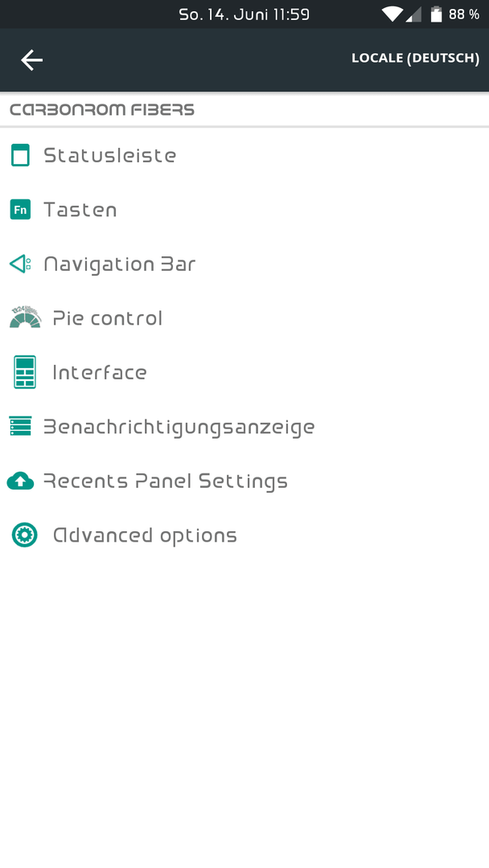The image size is (489, 868).
Task: Open Advanced options entry
Action: (244, 535)
